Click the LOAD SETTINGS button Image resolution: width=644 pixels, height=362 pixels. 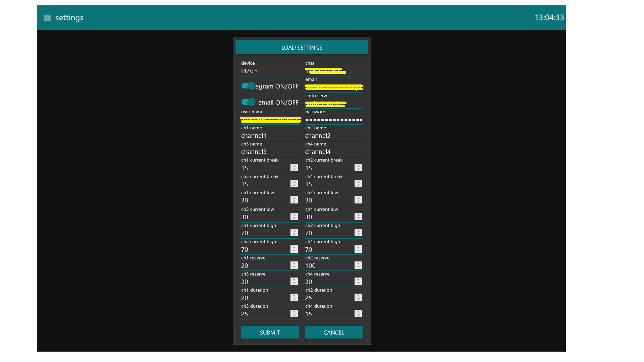(x=301, y=47)
